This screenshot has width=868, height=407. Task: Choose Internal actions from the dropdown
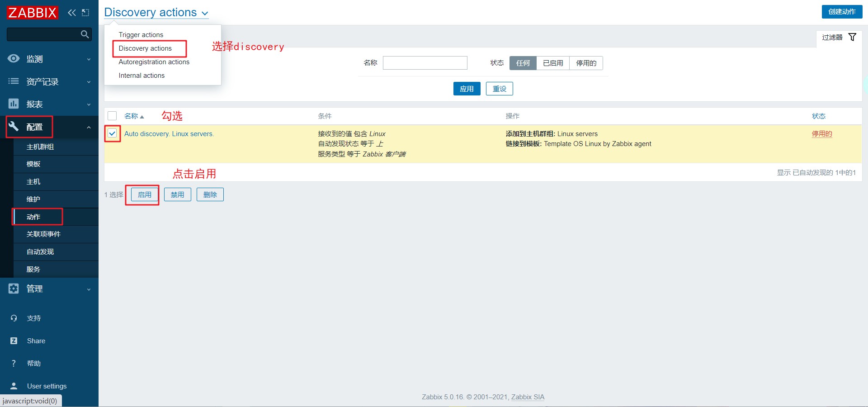click(142, 76)
